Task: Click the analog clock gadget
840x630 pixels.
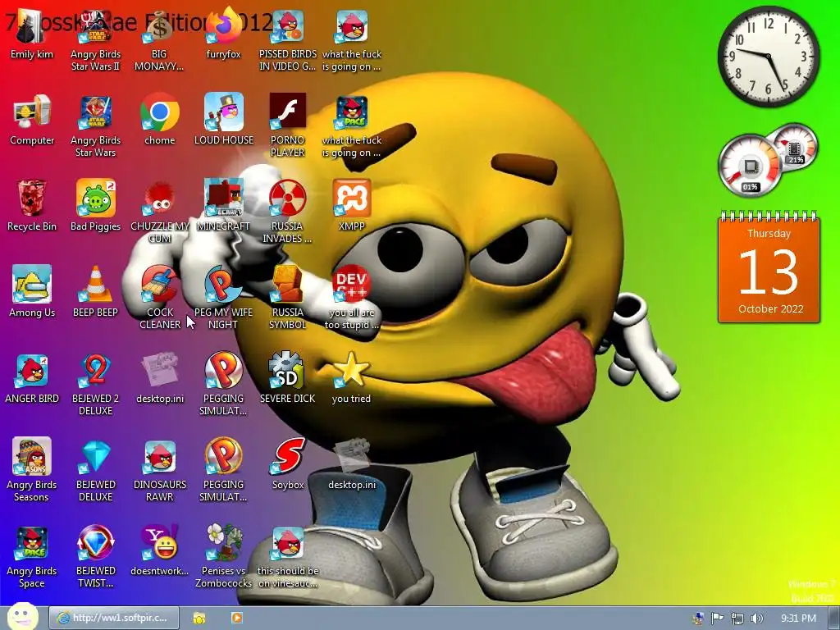Action: coord(768,57)
